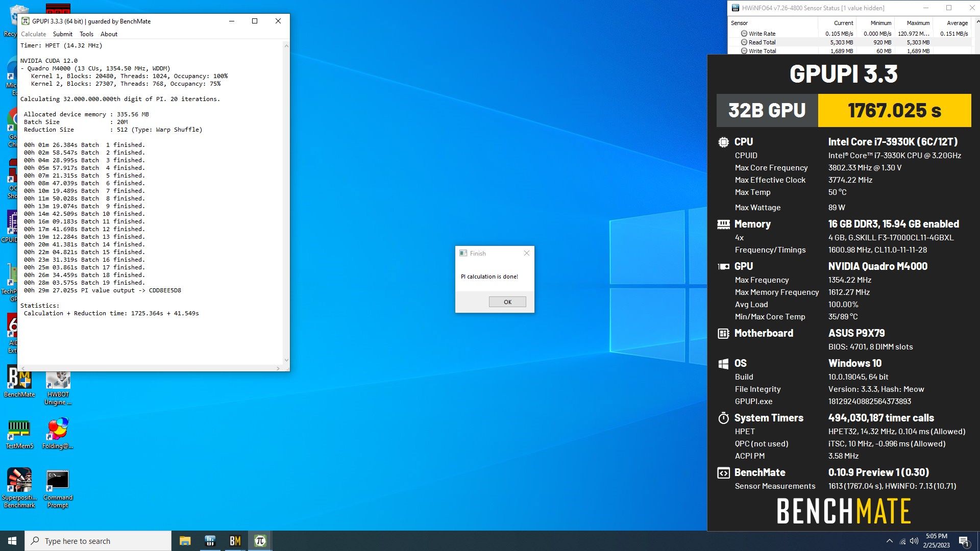The image size is (980, 551).
Task: Click the OS Windows logo icon
Action: pyautogui.click(x=723, y=364)
